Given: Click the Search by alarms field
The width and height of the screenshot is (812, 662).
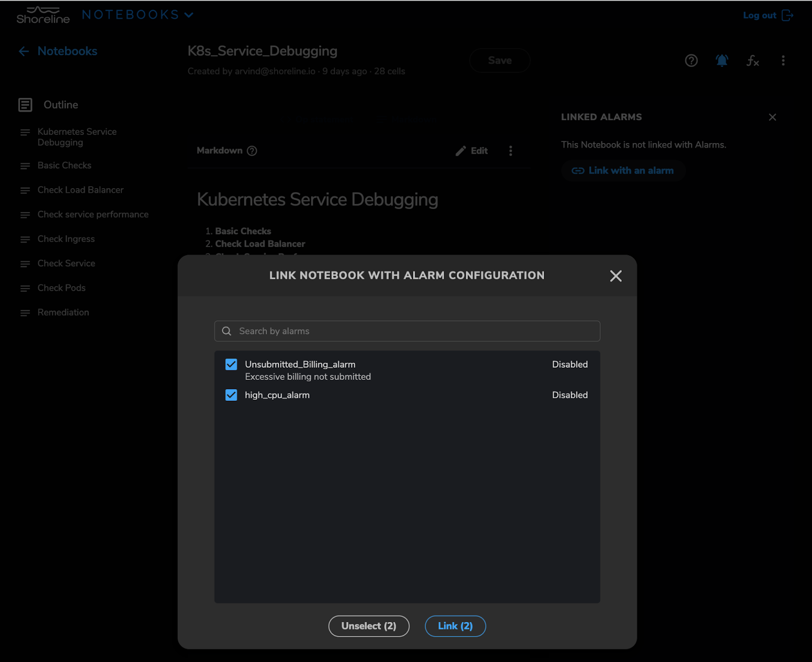Looking at the screenshot, I should pyautogui.click(x=407, y=331).
